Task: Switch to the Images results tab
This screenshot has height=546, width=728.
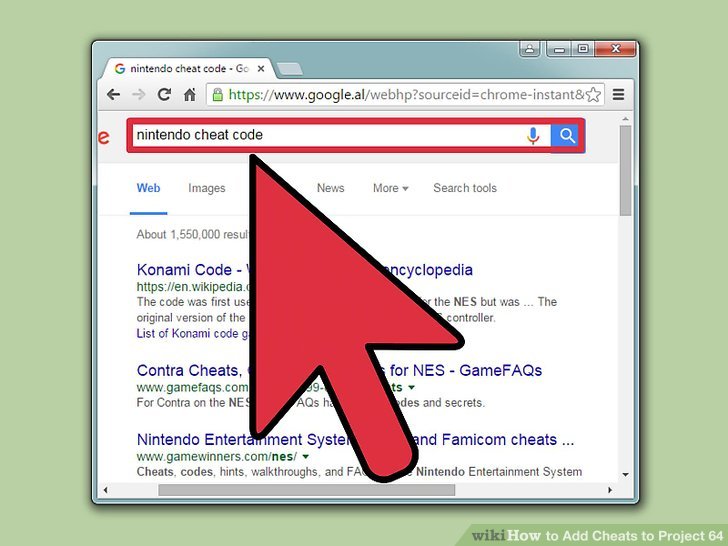Action: coord(207,188)
